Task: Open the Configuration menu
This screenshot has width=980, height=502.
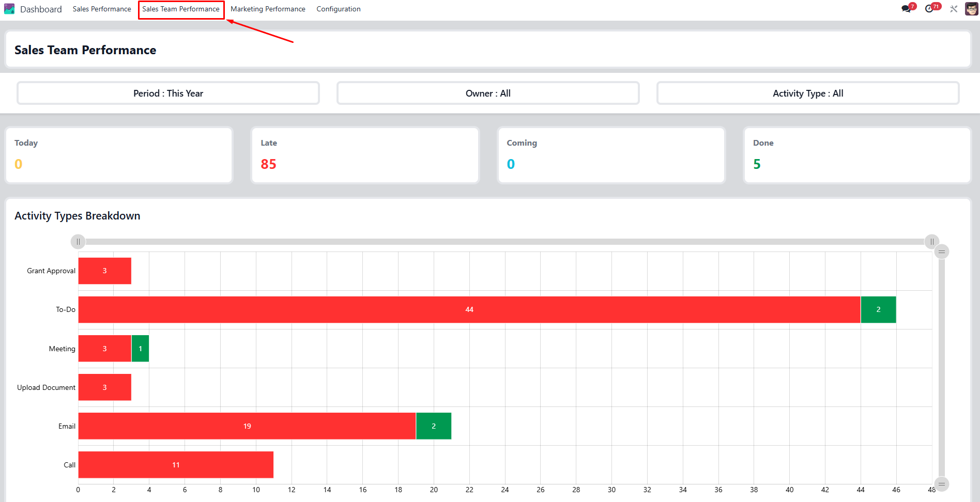Action: [x=339, y=9]
